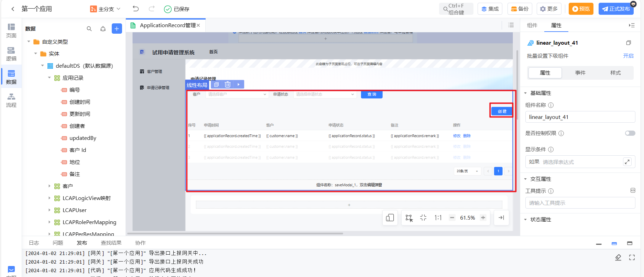Delete the selected 线性布局 component
Image resolution: width=644 pixels, height=277 pixels.
(228, 85)
